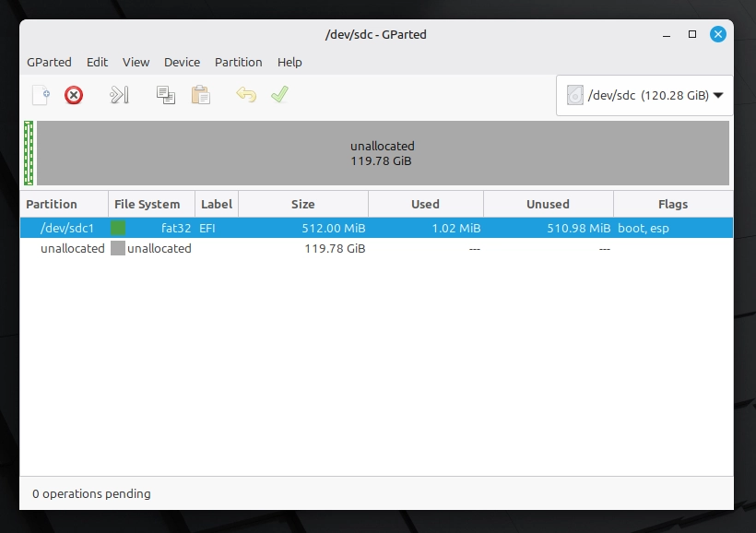Viewport: 756px width, 533px height.
Task: Select the Resize/Move tool icon
Action: 118,95
